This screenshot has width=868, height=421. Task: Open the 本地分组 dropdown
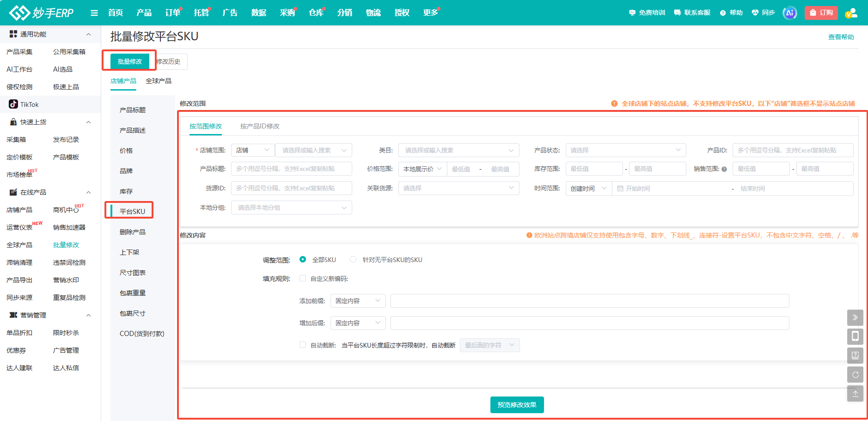click(x=291, y=207)
